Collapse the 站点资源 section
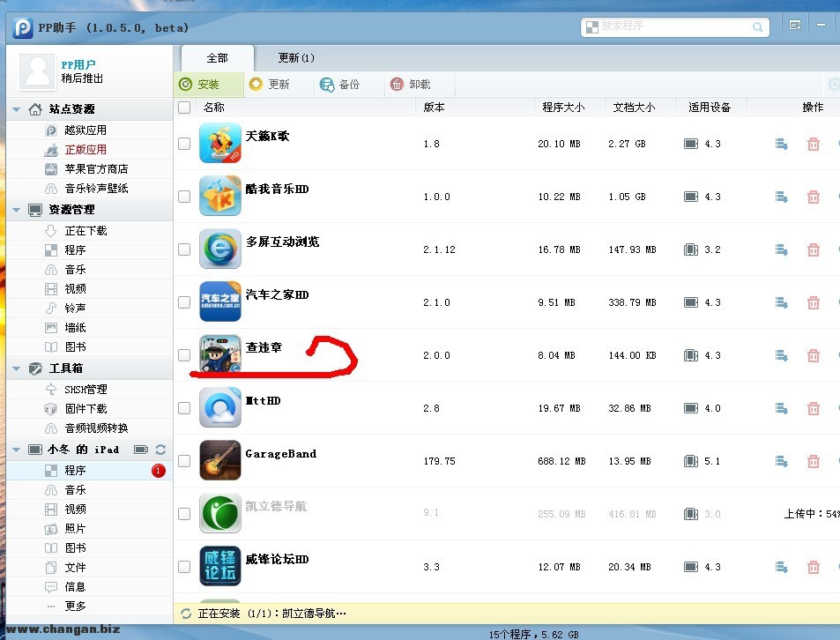 pyautogui.click(x=16, y=109)
